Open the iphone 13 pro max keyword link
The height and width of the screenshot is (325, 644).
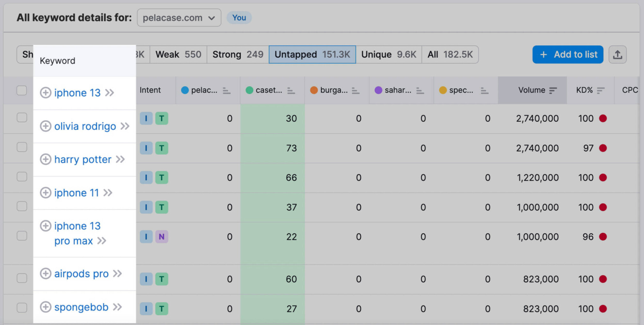pyautogui.click(x=77, y=233)
